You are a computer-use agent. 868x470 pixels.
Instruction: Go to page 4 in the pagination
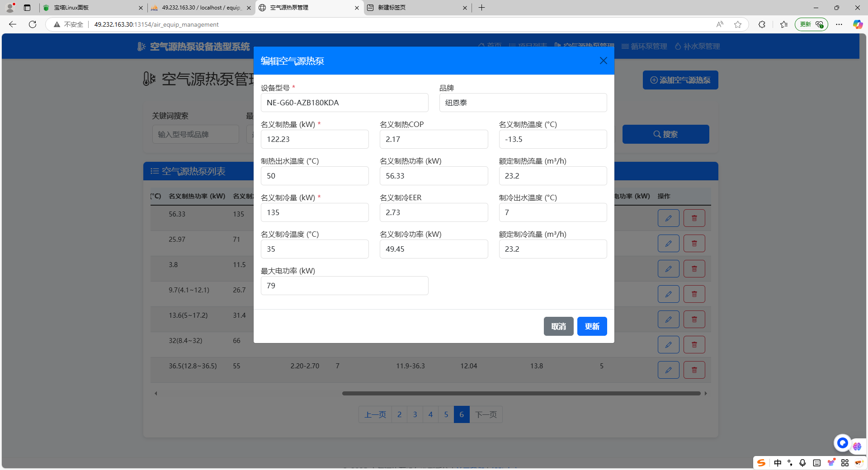tap(430, 414)
